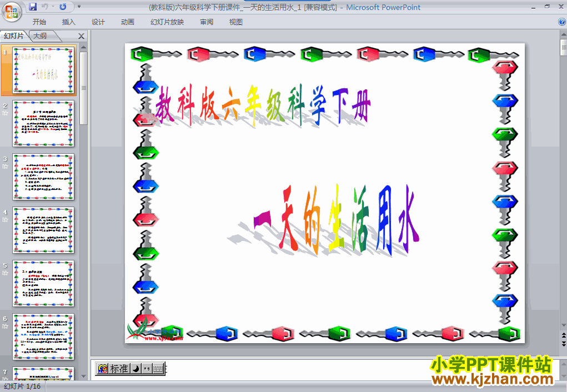The width and height of the screenshot is (567, 392).
Task: Minimize the PowerPoint window
Action: [x=534, y=7]
